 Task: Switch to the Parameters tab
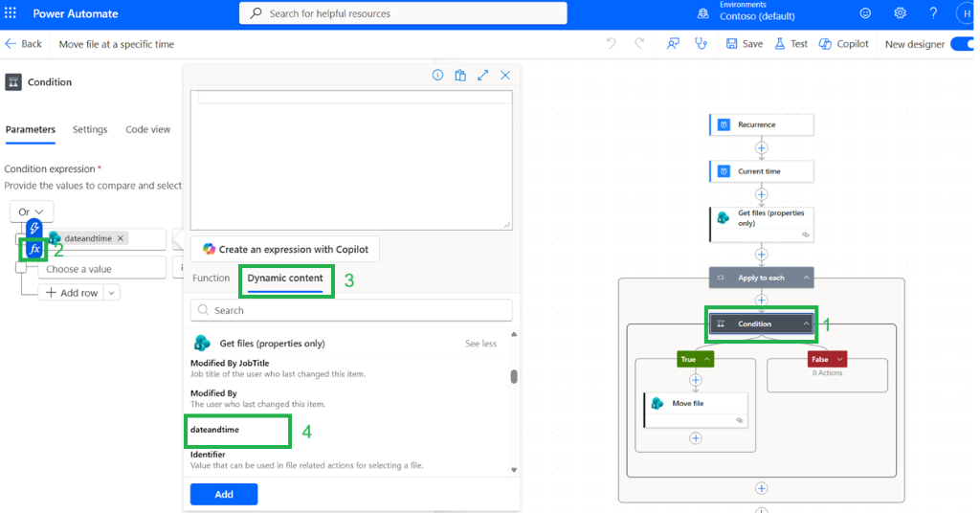(x=30, y=129)
